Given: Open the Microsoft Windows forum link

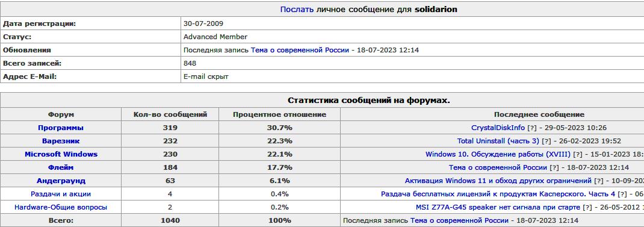Looking at the screenshot, I should [61, 154].
